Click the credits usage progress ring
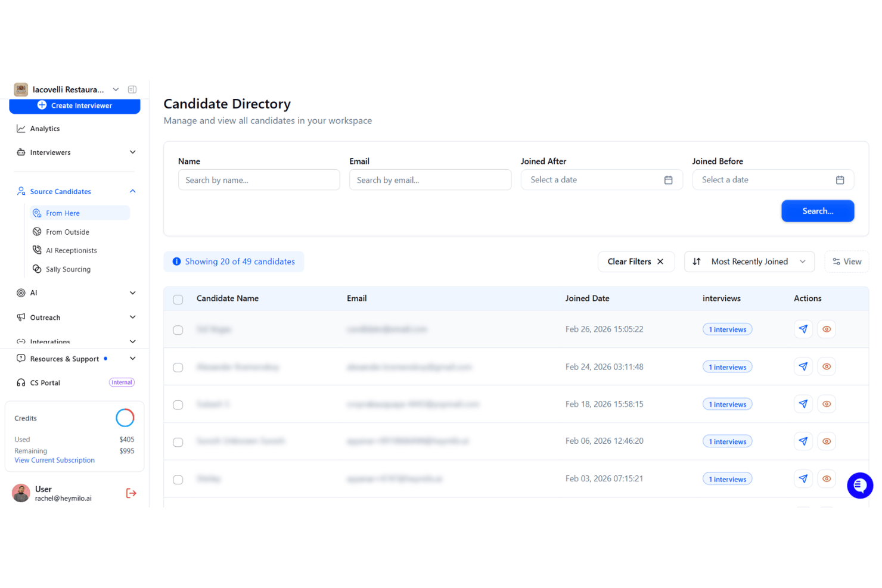This screenshot has height=588, width=882. (125, 418)
